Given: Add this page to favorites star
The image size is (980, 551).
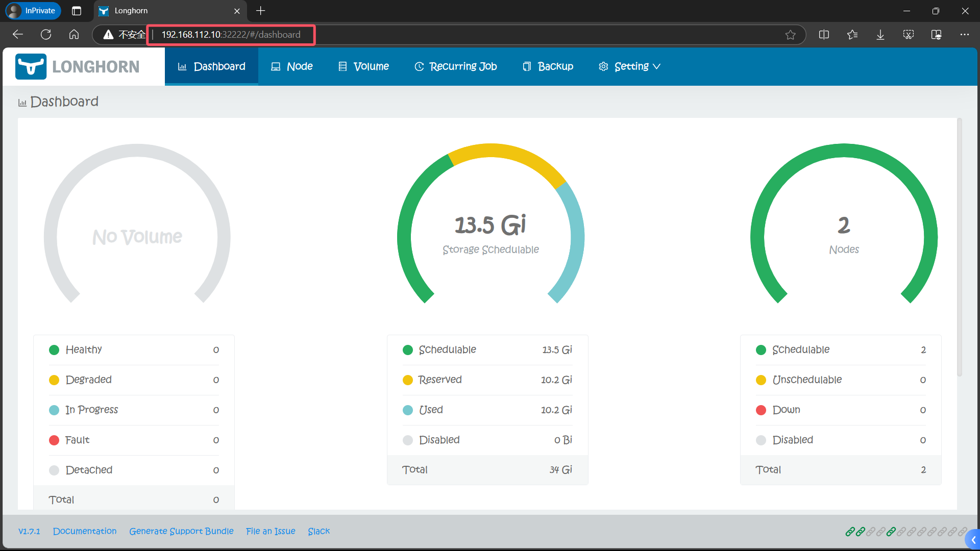Looking at the screenshot, I should [x=790, y=35].
